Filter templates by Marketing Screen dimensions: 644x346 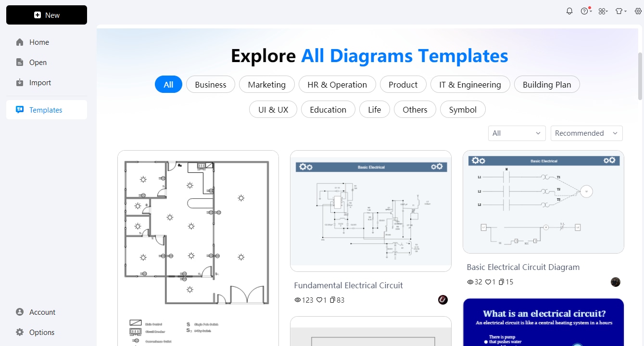(x=267, y=85)
